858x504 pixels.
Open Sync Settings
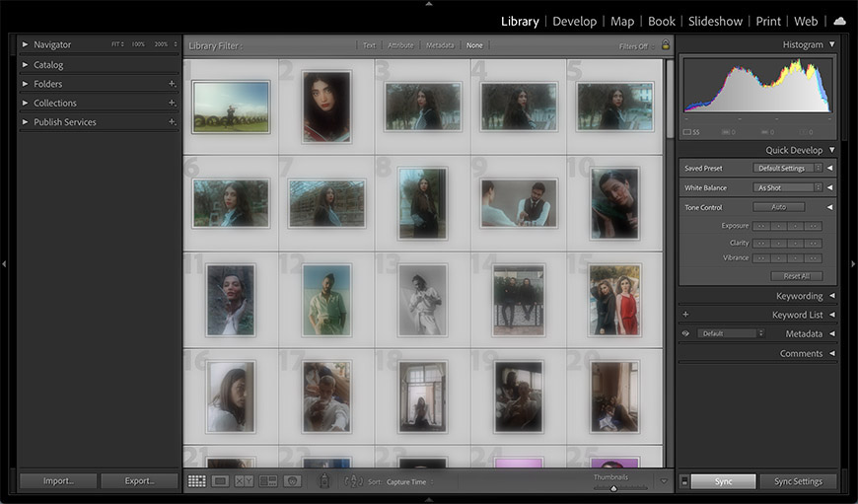click(x=799, y=481)
